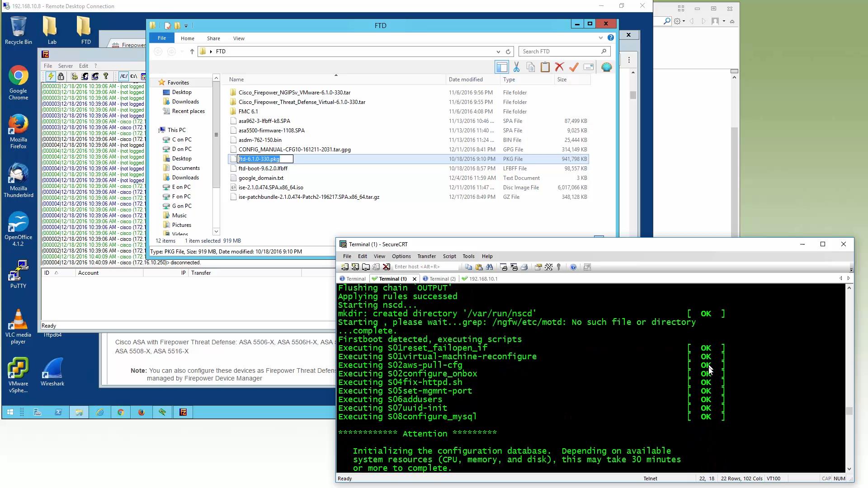
Task: Open the File tab in Explorer ribbon
Action: point(161,38)
